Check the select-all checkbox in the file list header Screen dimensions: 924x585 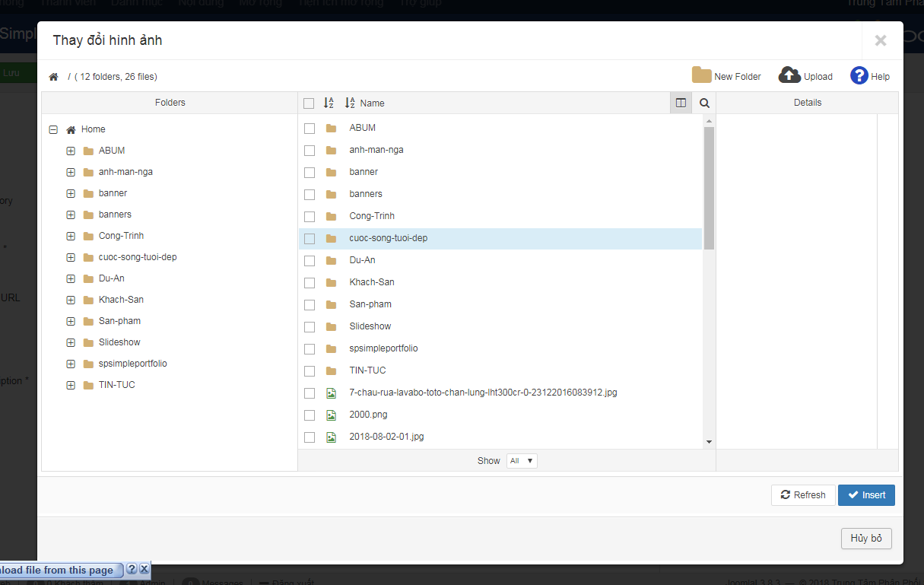[309, 103]
